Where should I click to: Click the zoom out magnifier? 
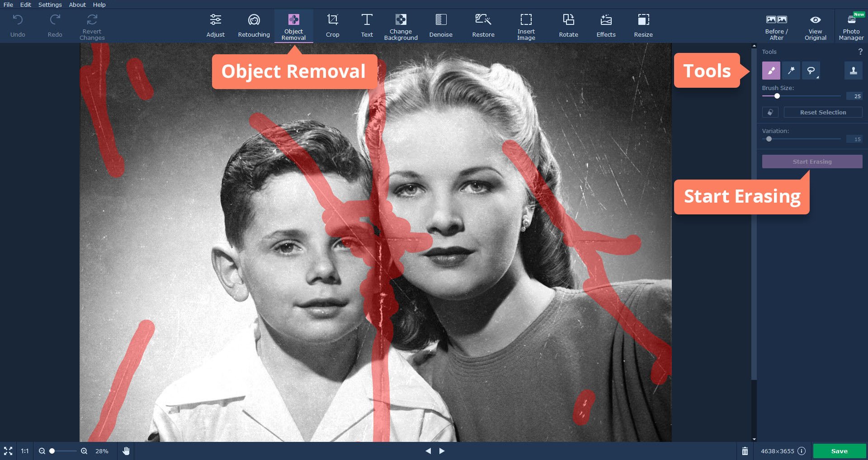tap(42, 451)
